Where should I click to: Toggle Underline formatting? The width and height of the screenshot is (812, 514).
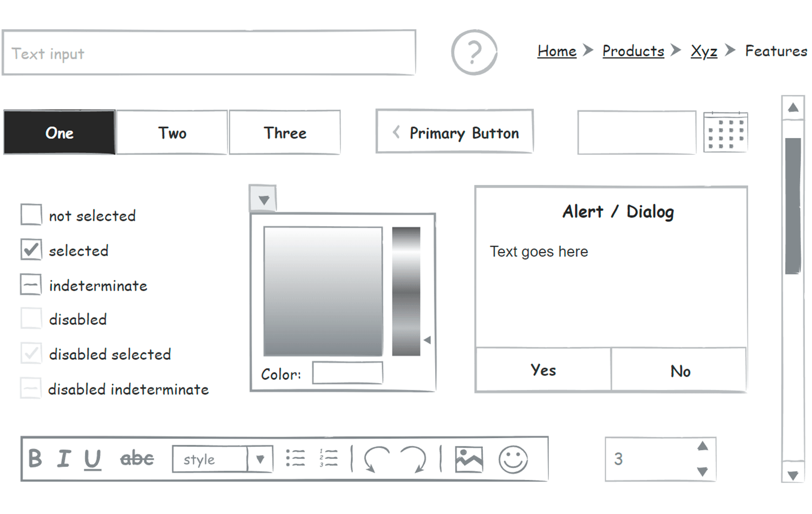click(x=93, y=459)
